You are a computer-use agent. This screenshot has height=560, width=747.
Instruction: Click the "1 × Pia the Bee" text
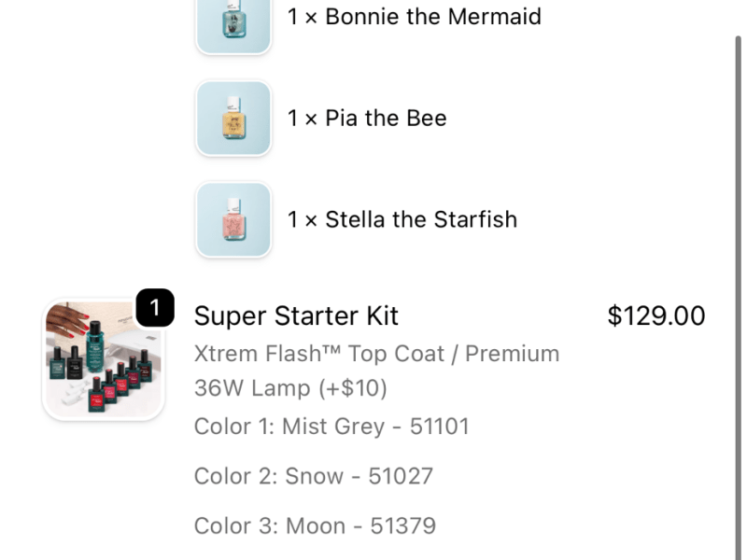(x=367, y=119)
